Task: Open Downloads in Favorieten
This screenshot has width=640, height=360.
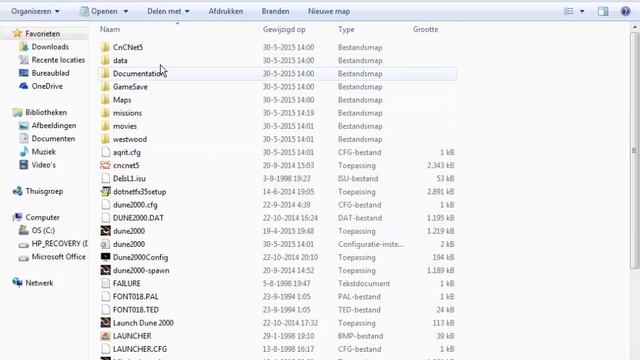Action: [x=50, y=47]
